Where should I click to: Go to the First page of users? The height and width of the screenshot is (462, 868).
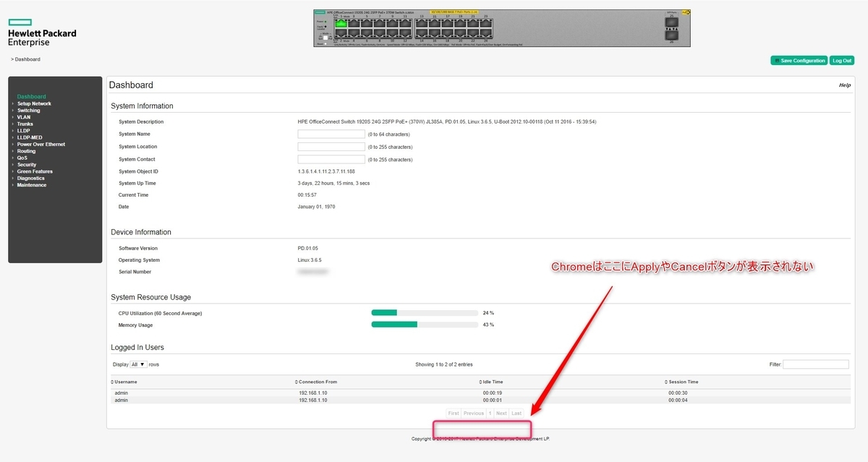point(454,414)
